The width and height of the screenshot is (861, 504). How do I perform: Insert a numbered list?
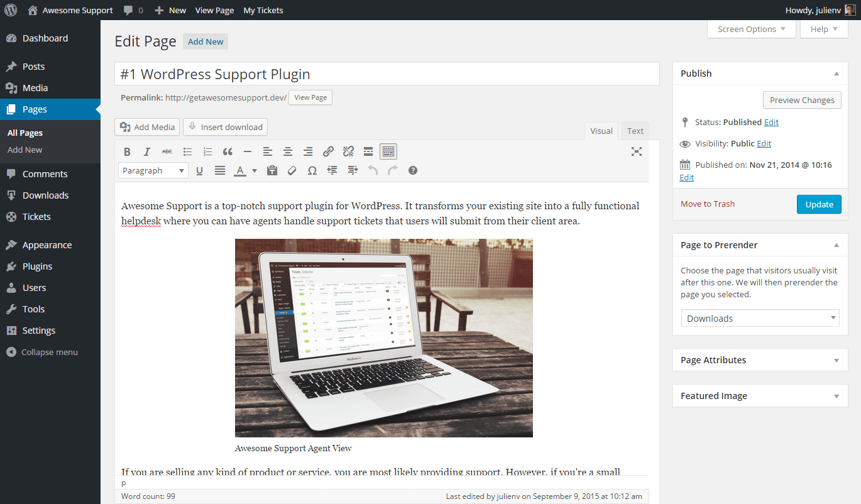pyautogui.click(x=207, y=151)
